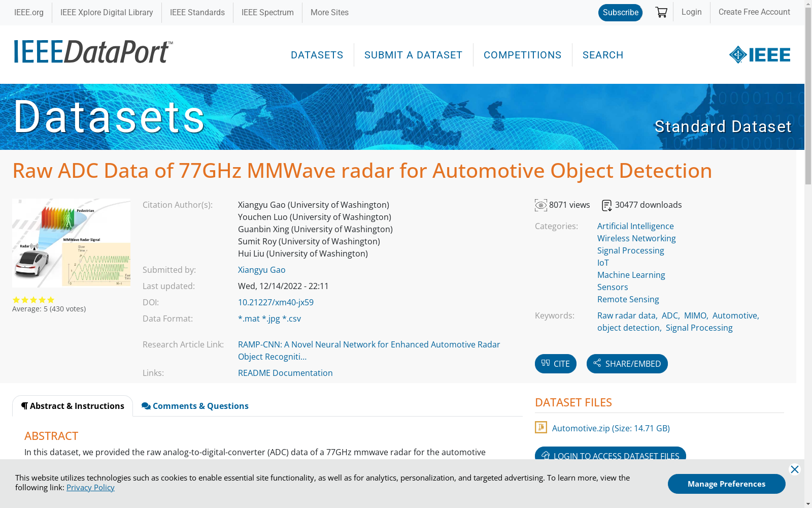Click the Automotive.zip file icon

pos(541,428)
